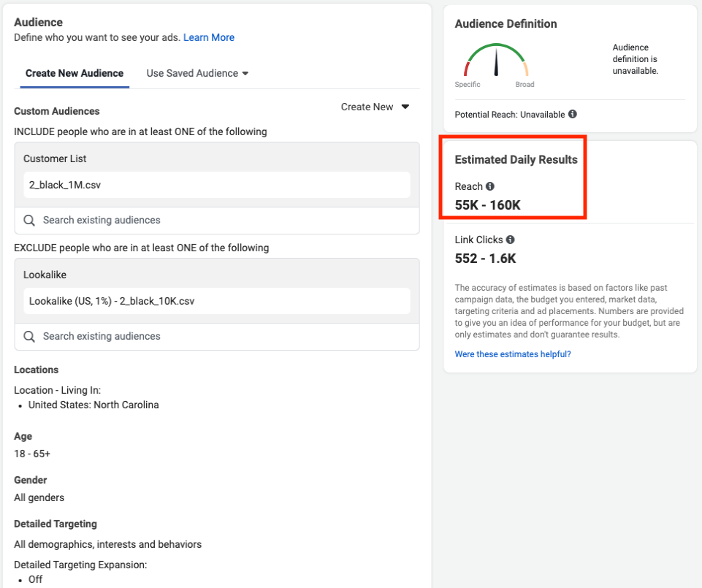Click the United States: North Carolina location
This screenshot has width=702, height=588.
click(x=94, y=405)
